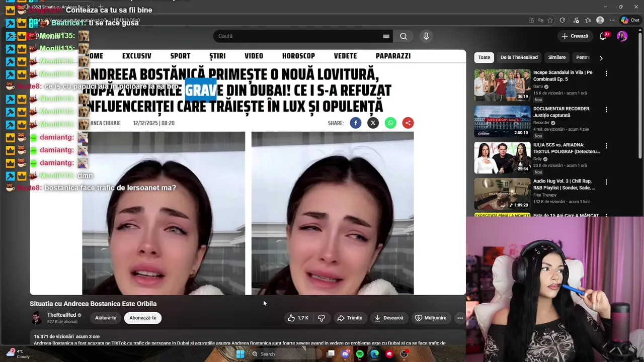Open Edge extensions puzzle icon
This screenshot has height=362, width=644.
[562, 20]
